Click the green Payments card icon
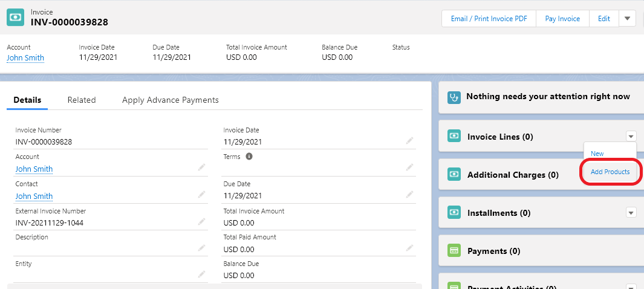Viewport: 644px width, 289px height. (x=454, y=251)
